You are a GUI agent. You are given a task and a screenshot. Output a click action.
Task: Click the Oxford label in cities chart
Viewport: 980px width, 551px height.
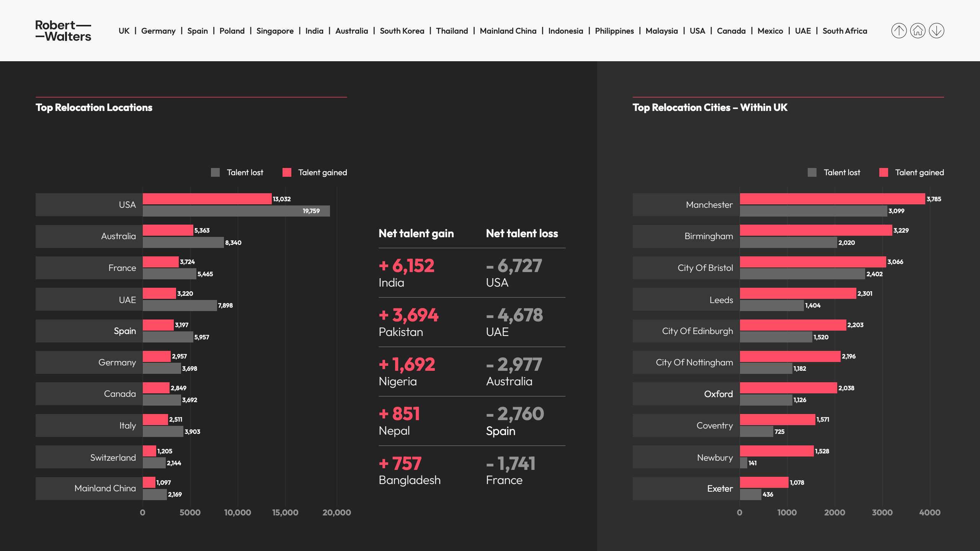click(x=718, y=394)
